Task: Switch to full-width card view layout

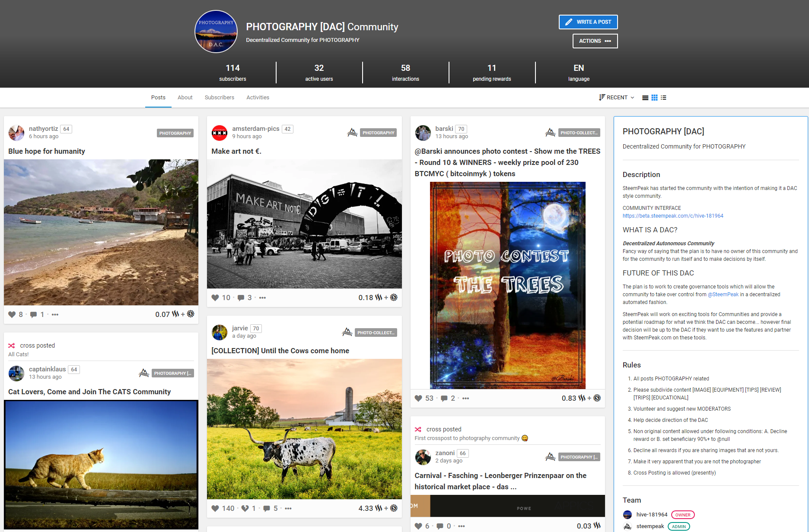Action: coord(645,98)
